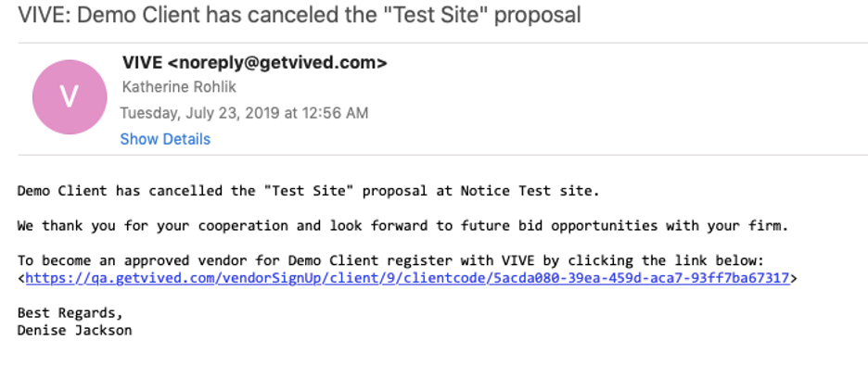Expand the Show Details link
The image size is (868, 391).
(x=165, y=139)
